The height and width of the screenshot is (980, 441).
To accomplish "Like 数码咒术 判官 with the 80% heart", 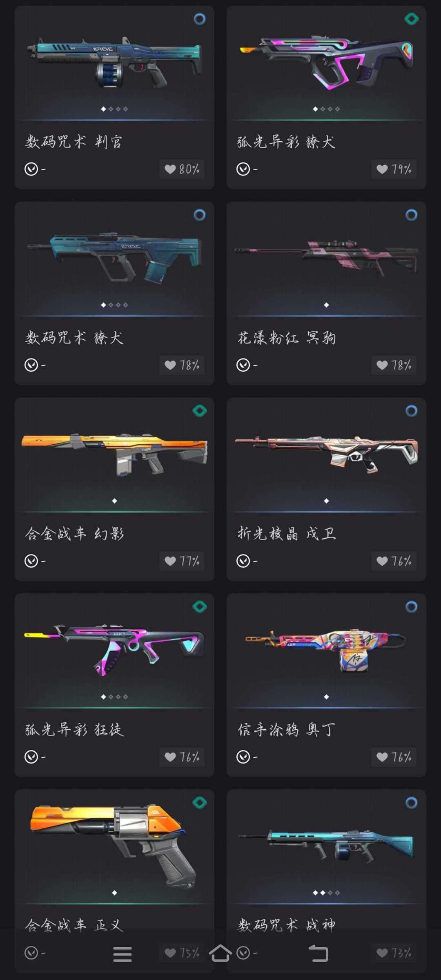I will (182, 169).
